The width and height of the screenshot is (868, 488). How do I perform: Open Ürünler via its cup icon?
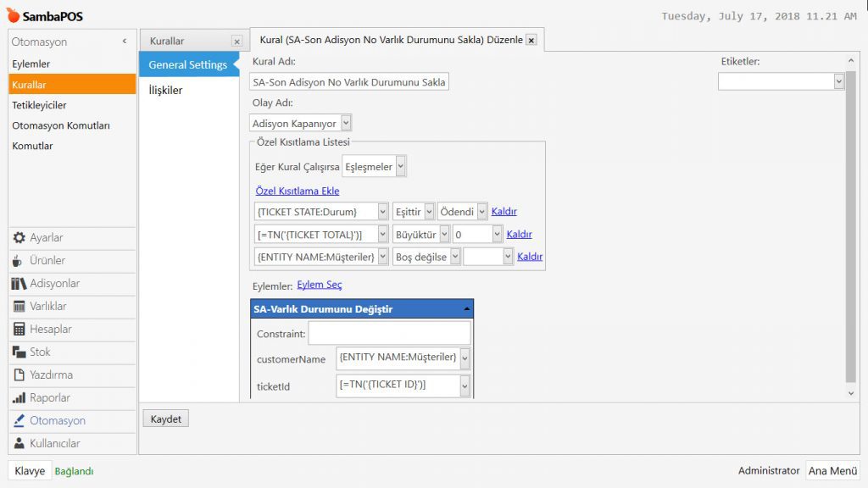coord(19,261)
